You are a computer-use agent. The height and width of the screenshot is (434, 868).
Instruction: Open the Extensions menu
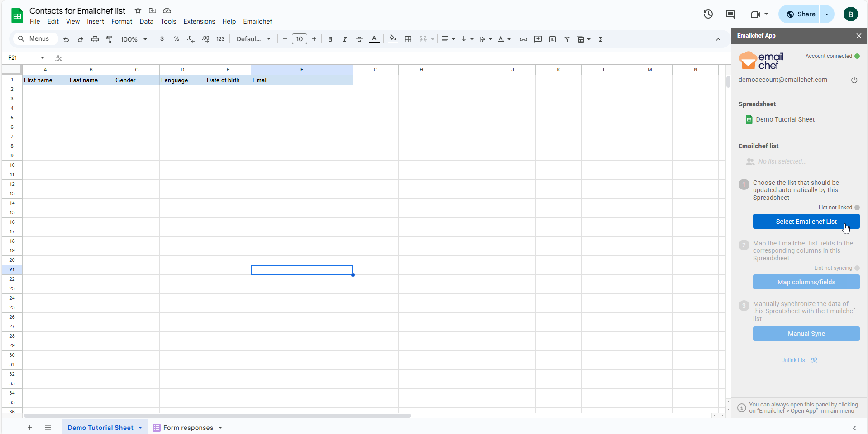coord(199,21)
